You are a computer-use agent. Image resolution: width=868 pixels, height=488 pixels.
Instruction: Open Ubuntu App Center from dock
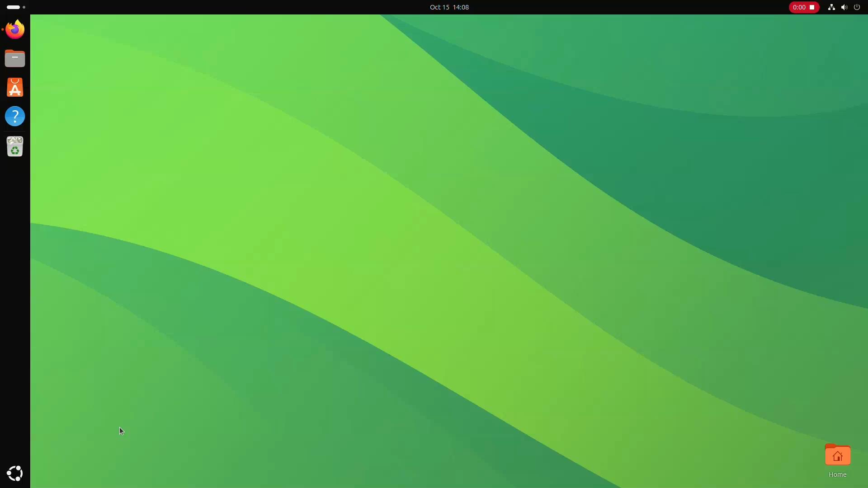15,87
